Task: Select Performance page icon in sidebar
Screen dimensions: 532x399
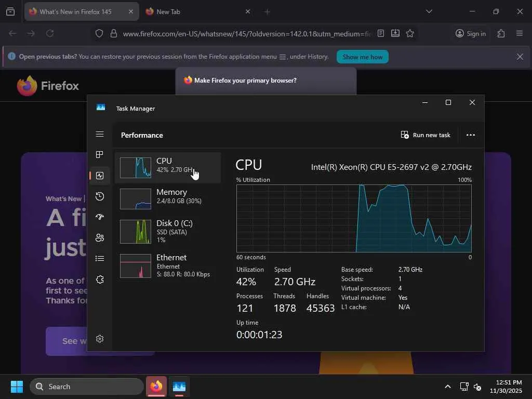Action: (100, 176)
